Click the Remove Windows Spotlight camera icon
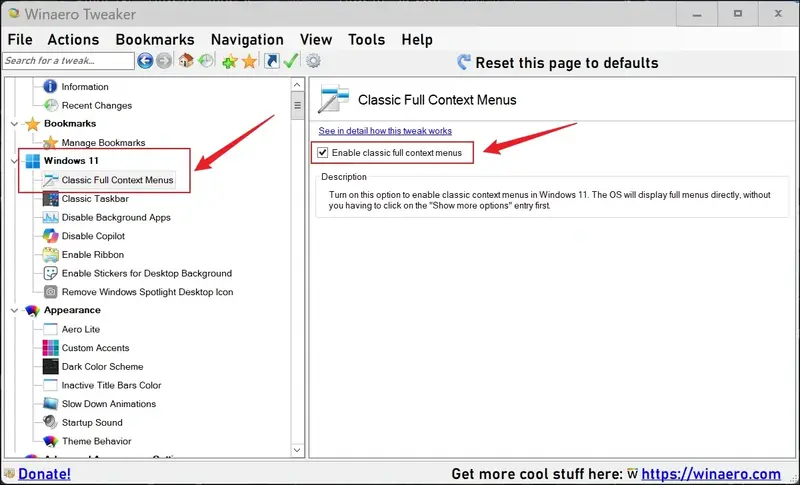The width and height of the screenshot is (800, 485). 51,292
